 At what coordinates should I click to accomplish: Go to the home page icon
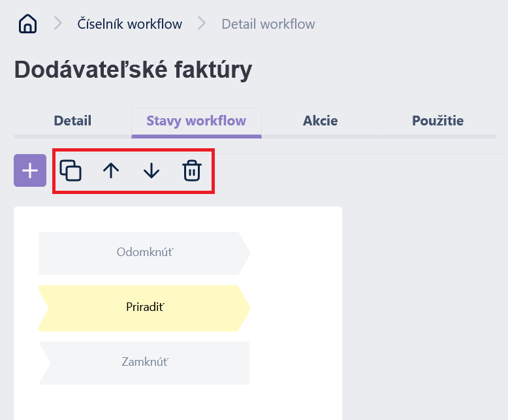(28, 24)
